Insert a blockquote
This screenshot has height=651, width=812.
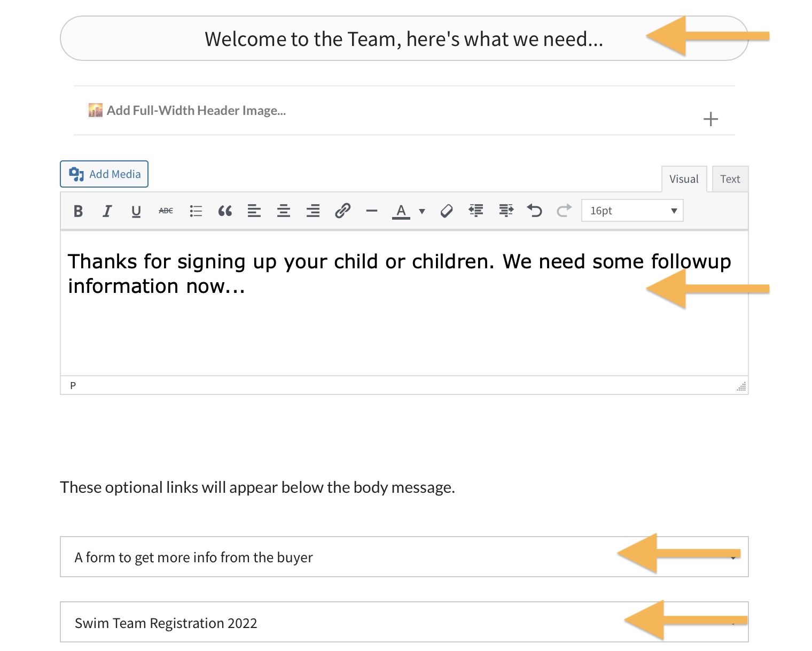(x=225, y=211)
